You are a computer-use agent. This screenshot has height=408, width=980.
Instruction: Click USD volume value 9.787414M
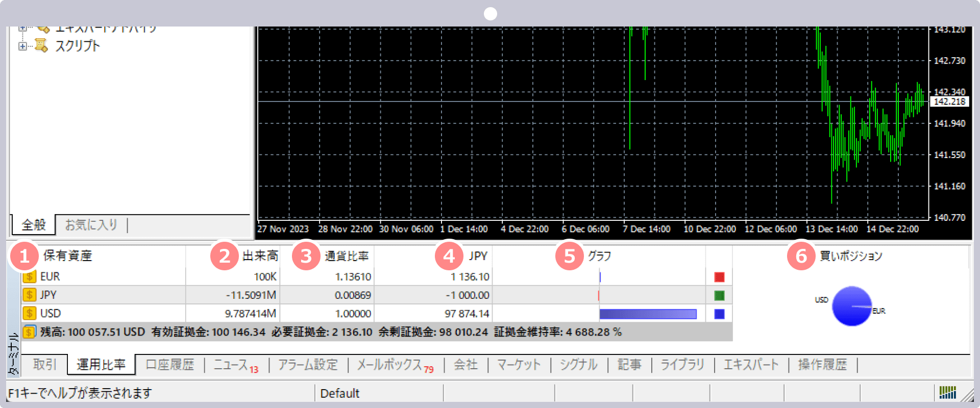tap(251, 313)
